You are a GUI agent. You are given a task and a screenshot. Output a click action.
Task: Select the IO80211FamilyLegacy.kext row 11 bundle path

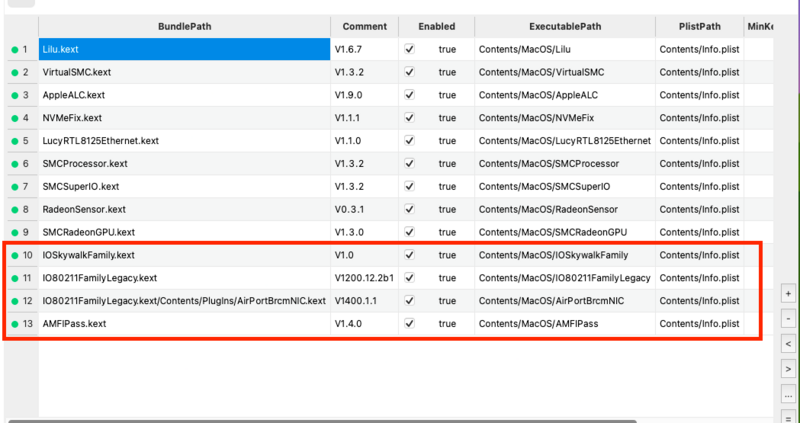[x=185, y=278]
